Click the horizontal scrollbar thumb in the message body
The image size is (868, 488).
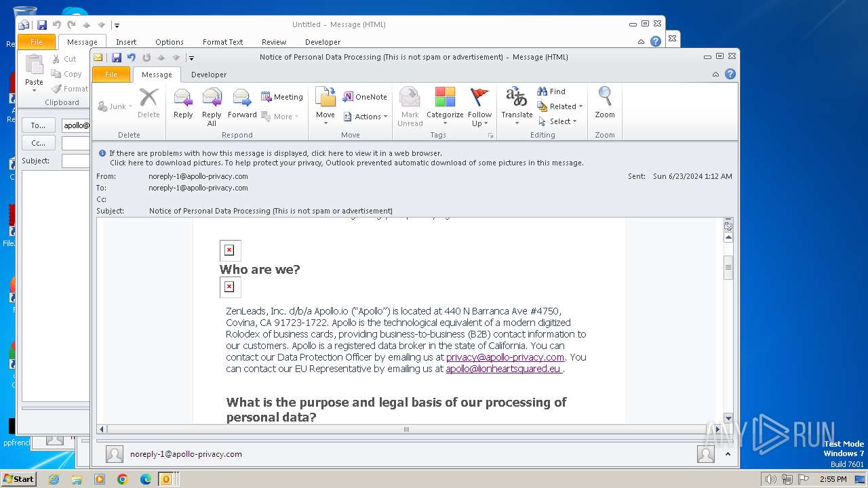point(406,429)
